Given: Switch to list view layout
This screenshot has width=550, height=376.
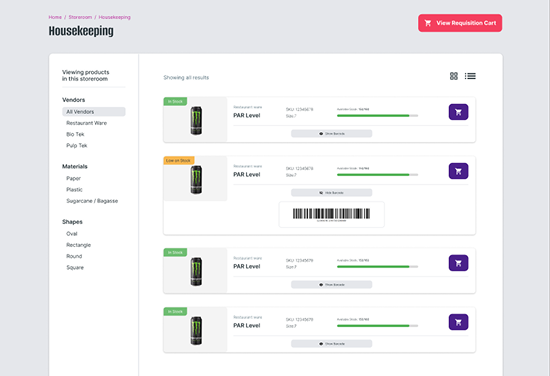Looking at the screenshot, I should click(470, 76).
